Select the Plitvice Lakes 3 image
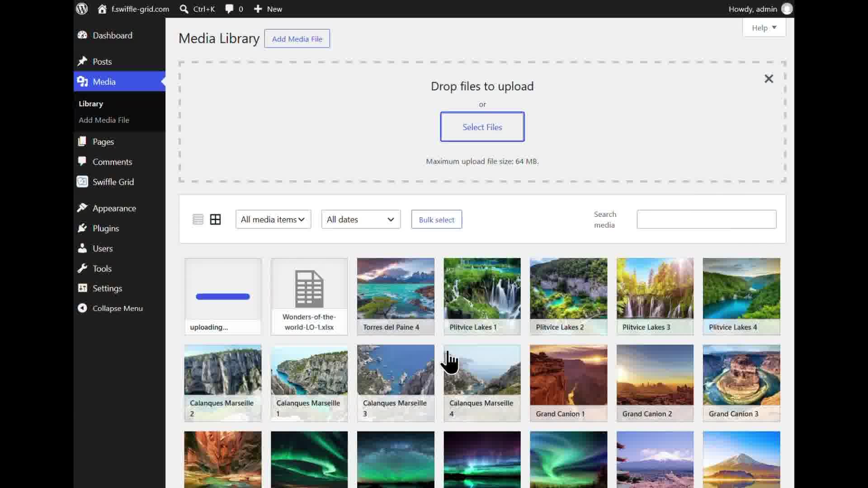Image resolution: width=868 pixels, height=488 pixels. pyautogui.click(x=655, y=297)
